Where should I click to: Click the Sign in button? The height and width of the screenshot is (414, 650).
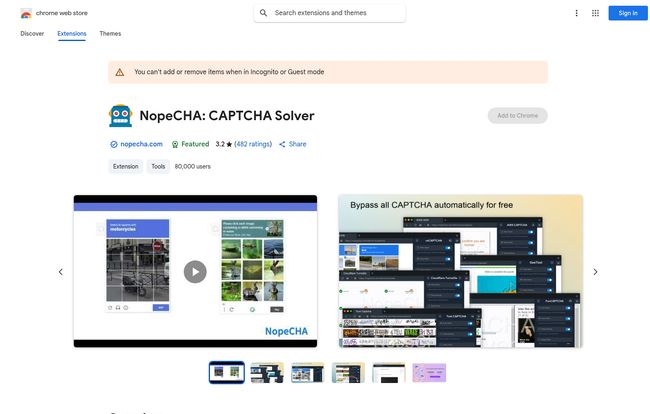(x=628, y=13)
